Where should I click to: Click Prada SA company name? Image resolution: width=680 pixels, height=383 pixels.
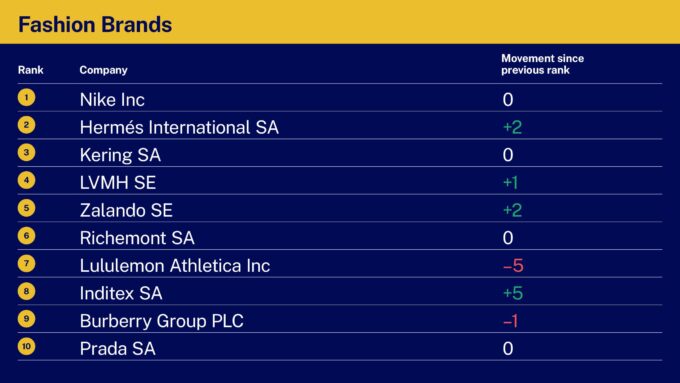(x=118, y=349)
